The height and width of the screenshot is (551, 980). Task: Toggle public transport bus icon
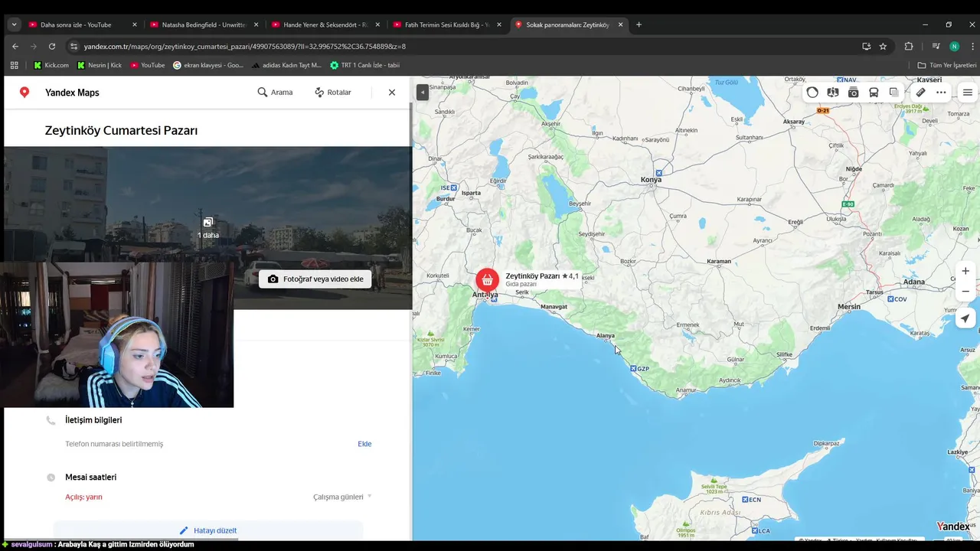pos(874,93)
